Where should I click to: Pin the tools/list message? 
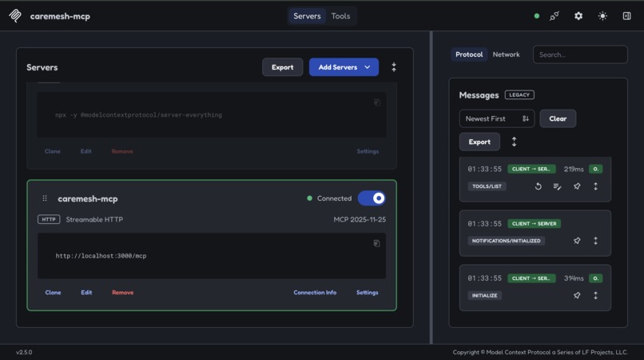pos(577,186)
